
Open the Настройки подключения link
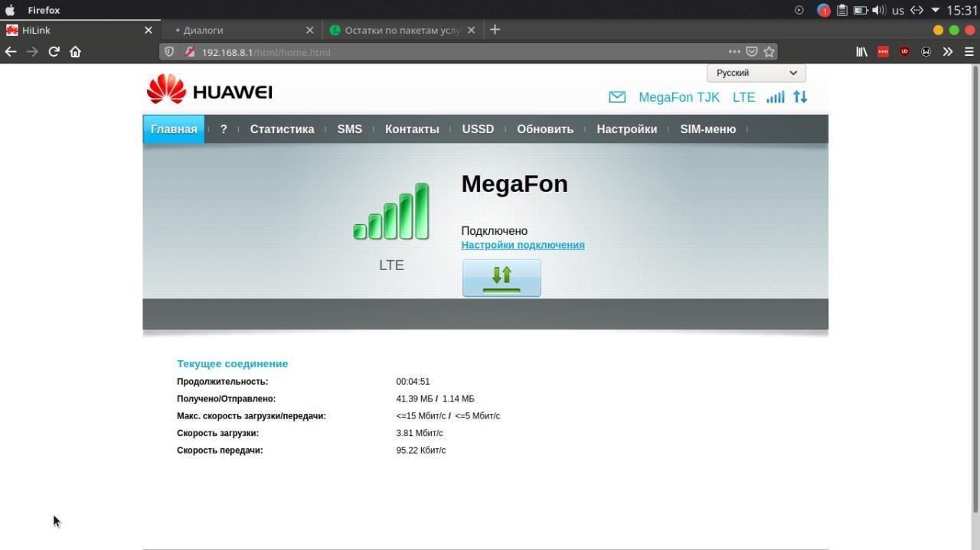(x=523, y=245)
